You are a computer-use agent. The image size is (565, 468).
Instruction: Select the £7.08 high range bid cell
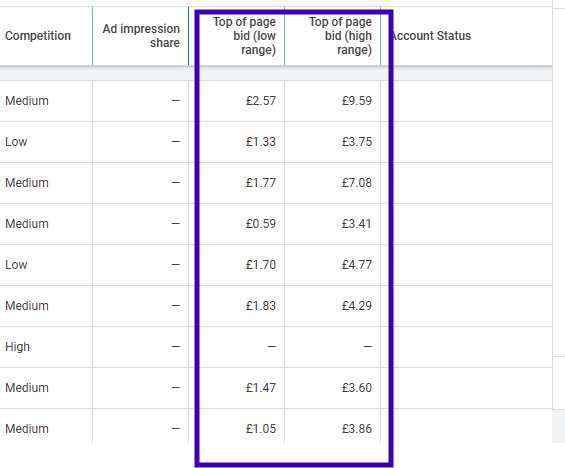pyautogui.click(x=357, y=183)
